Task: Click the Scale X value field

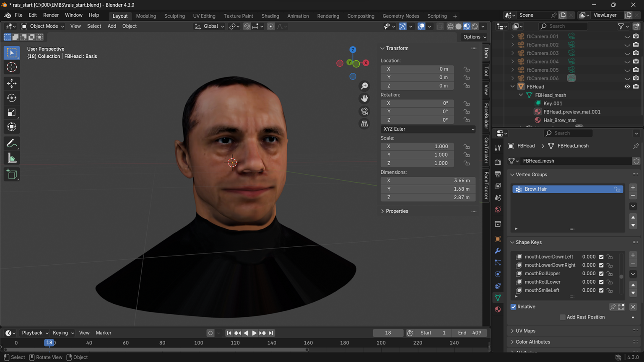Action: click(417, 147)
